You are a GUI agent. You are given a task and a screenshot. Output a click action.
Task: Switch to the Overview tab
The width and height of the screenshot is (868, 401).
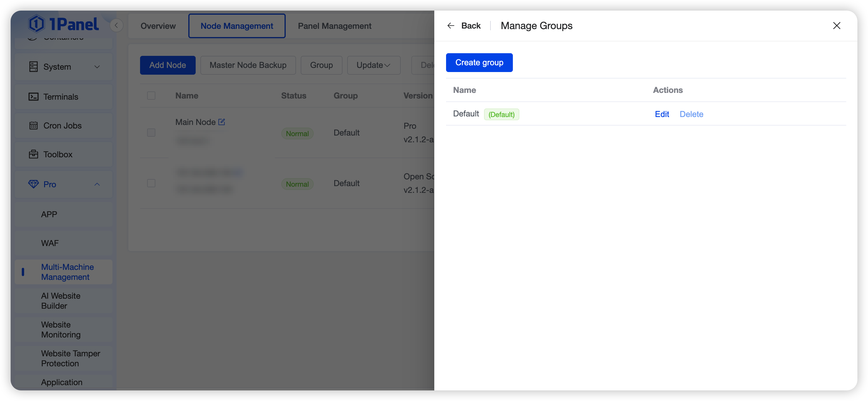(158, 26)
